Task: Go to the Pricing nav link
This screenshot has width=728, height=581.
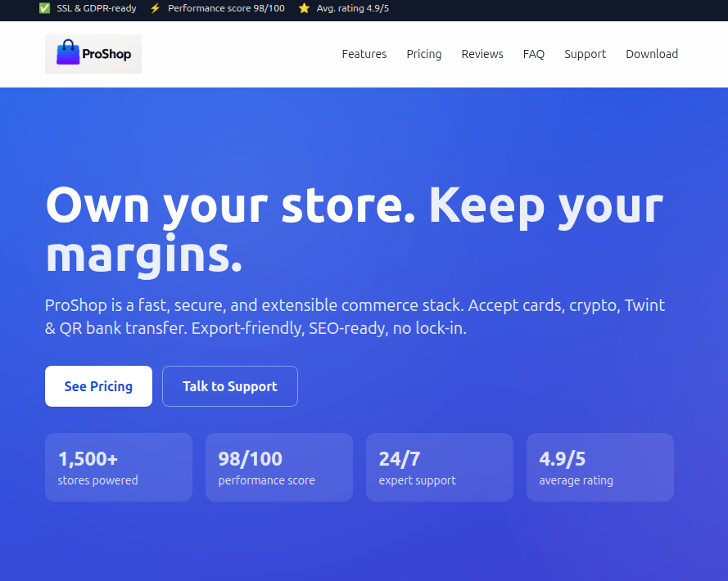Action: click(x=423, y=54)
